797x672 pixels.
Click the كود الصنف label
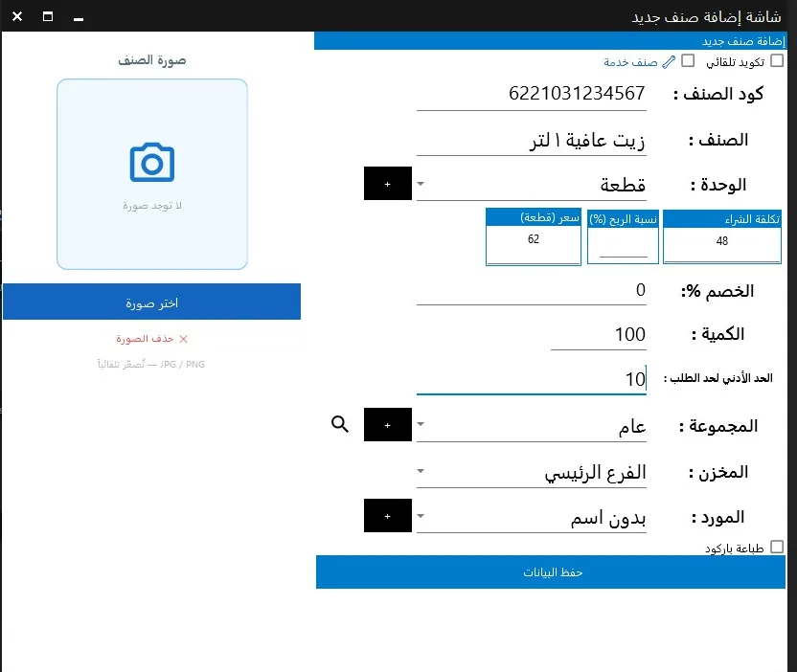(718, 94)
